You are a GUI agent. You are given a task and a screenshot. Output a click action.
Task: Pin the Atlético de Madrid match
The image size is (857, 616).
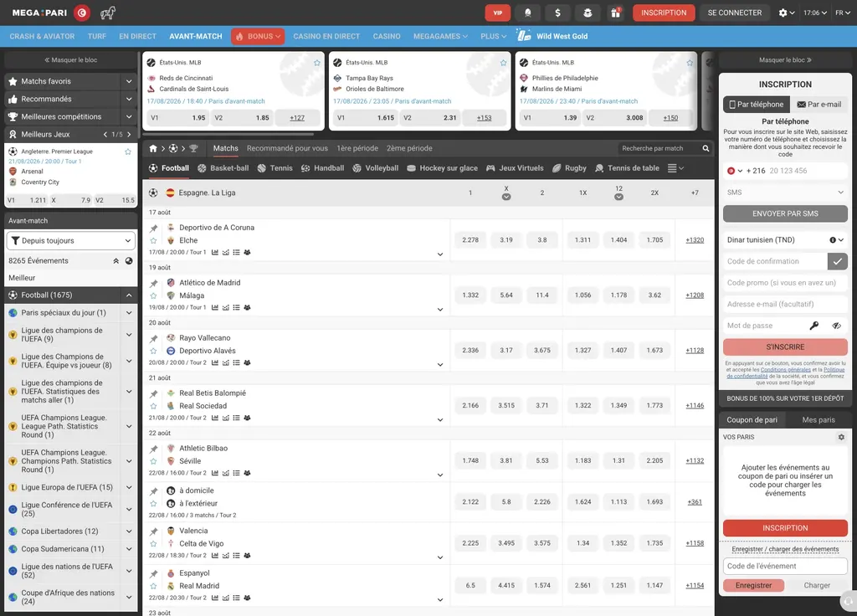(154, 283)
